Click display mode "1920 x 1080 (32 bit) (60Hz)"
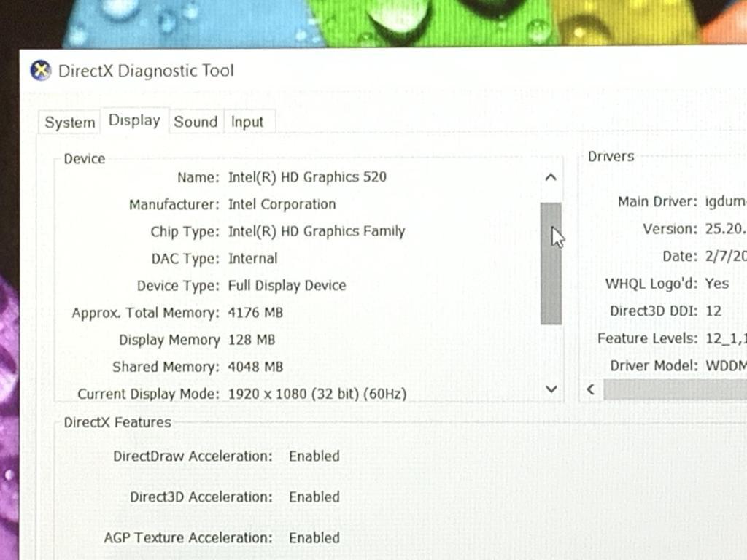Screen dimensions: 747x560 [317, 394]
